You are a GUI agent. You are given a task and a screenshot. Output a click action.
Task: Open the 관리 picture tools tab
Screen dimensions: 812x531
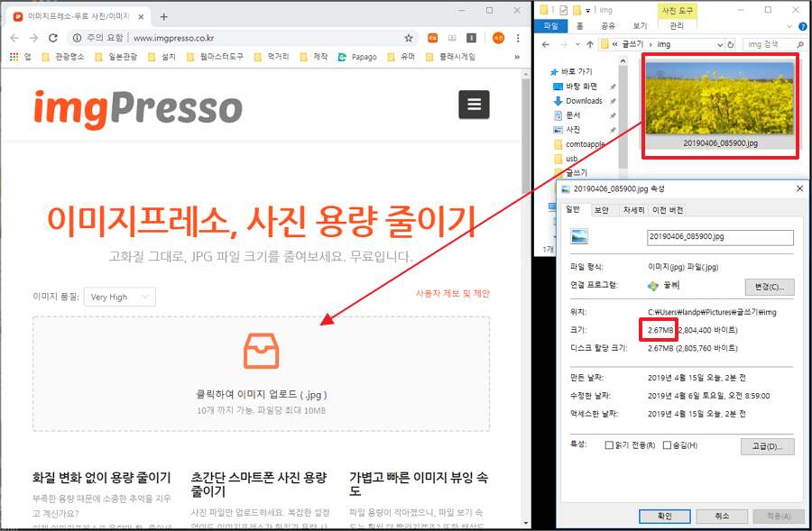677,26
